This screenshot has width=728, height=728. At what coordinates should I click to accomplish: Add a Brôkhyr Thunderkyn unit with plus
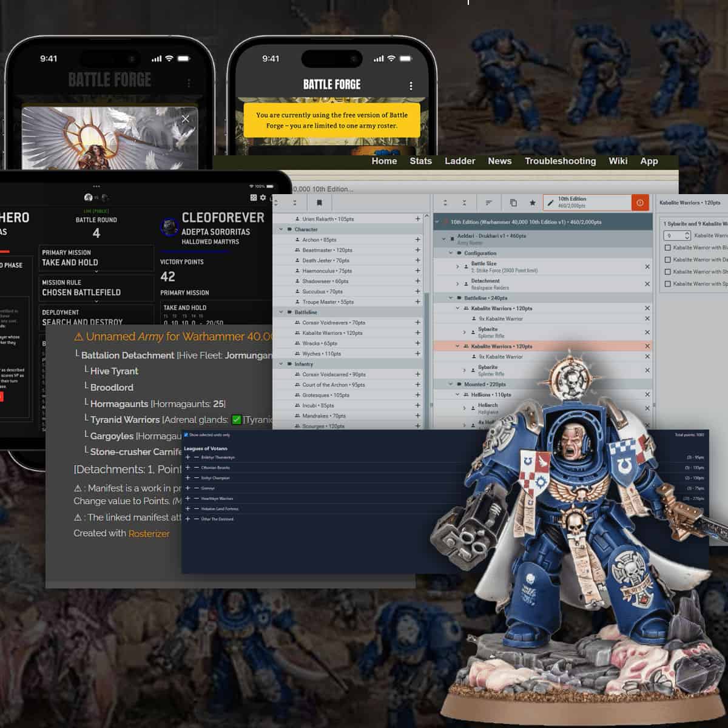187,457
